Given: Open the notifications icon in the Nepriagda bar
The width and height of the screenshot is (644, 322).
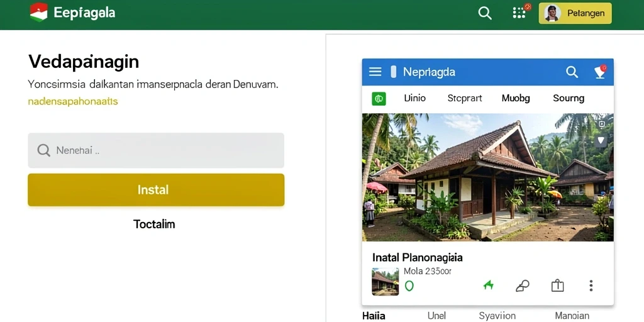Looking at the screenshot, I should [601, 72].
